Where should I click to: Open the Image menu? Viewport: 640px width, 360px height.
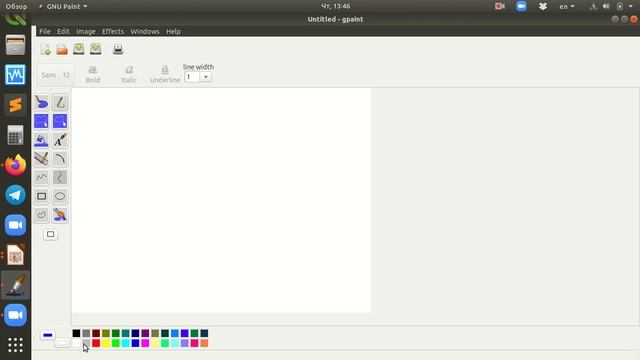coord(86,31)
